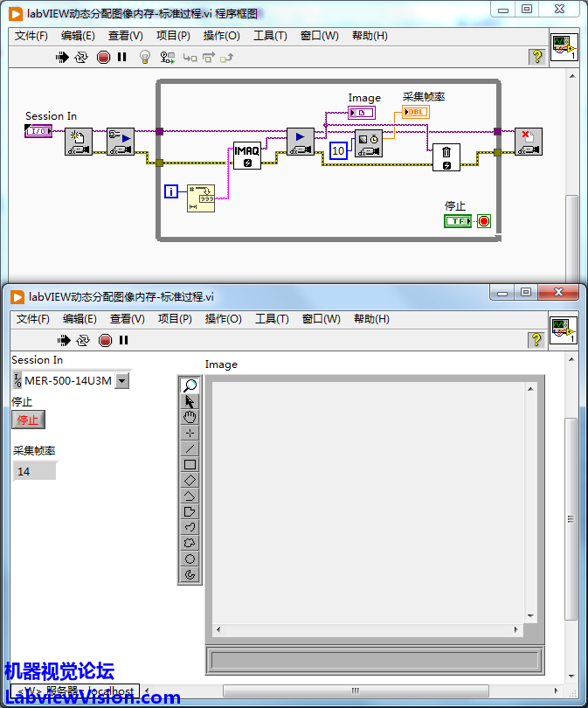Screen dimensions: 588x708
Task: Click the IMAQ Create node
Action: pyautogui.click(x=246, y=155)
